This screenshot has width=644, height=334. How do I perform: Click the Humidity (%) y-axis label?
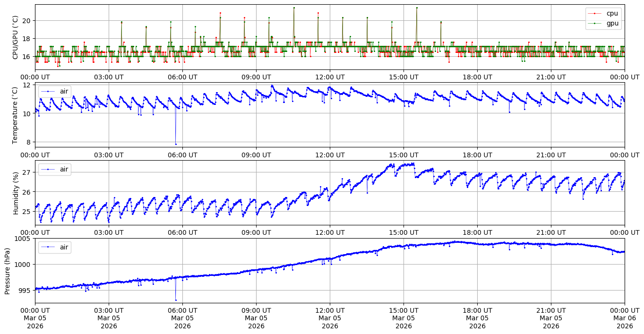[x=16, y=193]
